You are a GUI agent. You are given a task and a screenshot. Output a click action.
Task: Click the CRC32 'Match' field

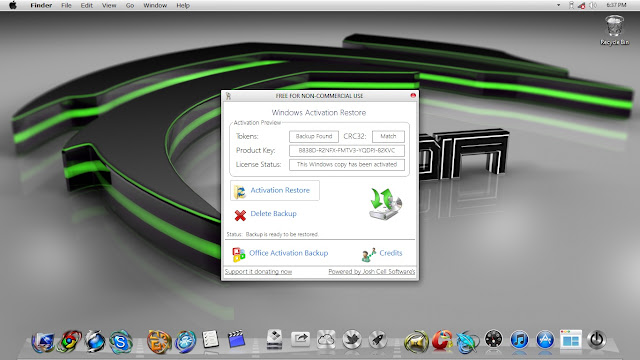(388, 136)
